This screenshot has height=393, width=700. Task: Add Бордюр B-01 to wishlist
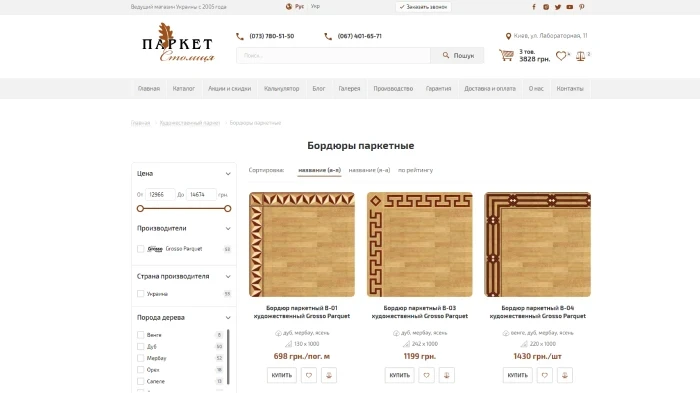[x=308, y=375]
